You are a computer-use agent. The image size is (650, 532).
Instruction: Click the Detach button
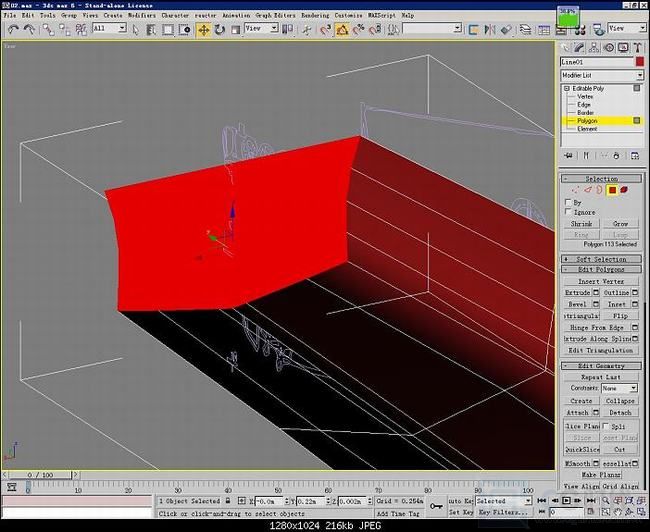(620, 413)
